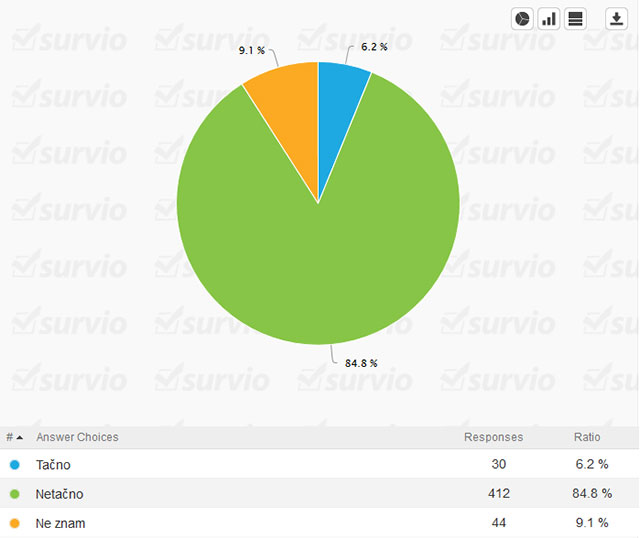Image resolution: width=640 pixels, height=538 pixels.
Task: Click the blue Tačno legend dot
Action: tap(14, 465)
